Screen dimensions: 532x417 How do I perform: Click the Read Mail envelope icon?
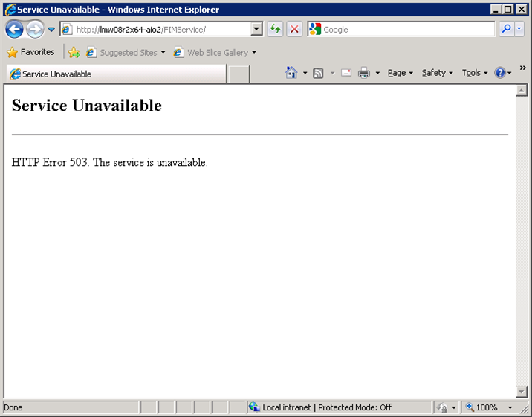click(x=346, y=73)
